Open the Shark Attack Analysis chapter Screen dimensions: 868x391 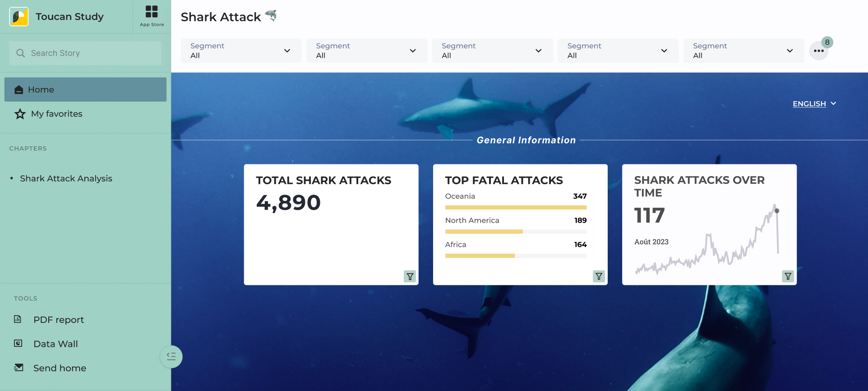coord(66,178)
